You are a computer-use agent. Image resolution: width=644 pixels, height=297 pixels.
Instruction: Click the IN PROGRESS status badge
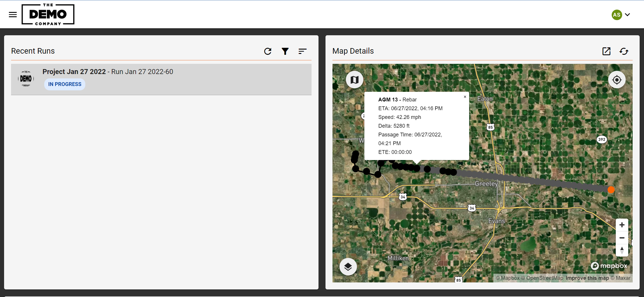[65, 84]
